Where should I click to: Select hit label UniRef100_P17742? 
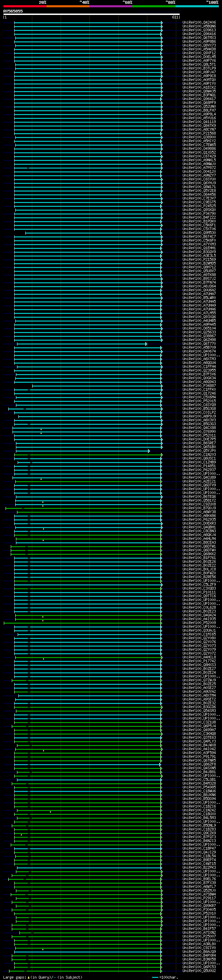199,661
